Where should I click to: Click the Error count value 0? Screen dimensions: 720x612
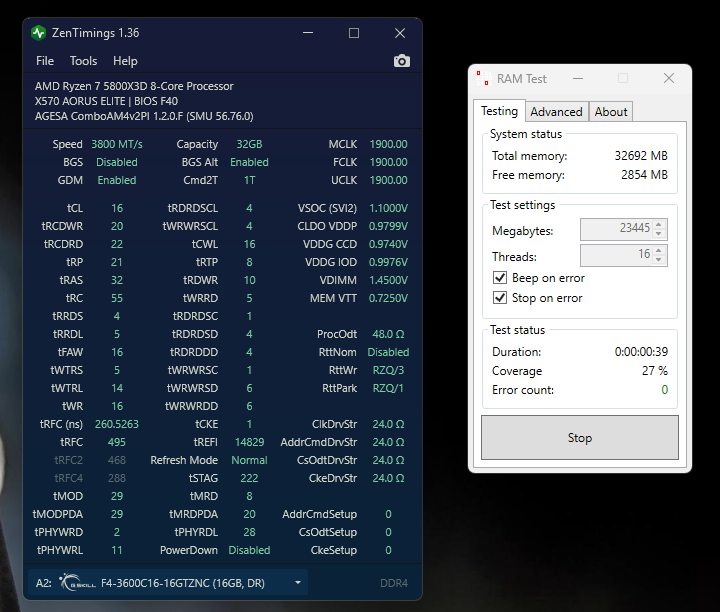[x=664, y=390]
